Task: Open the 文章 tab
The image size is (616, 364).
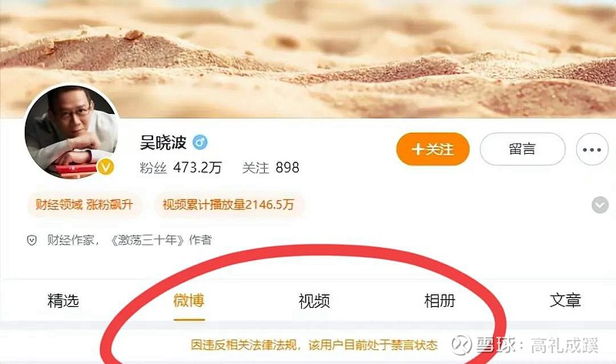Action: click(565, 301)
